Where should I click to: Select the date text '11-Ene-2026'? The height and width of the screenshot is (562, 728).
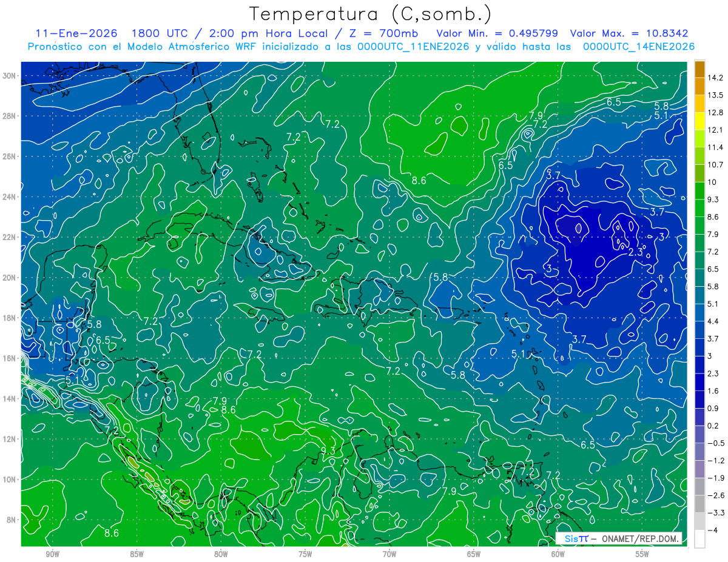coord(76,33)
